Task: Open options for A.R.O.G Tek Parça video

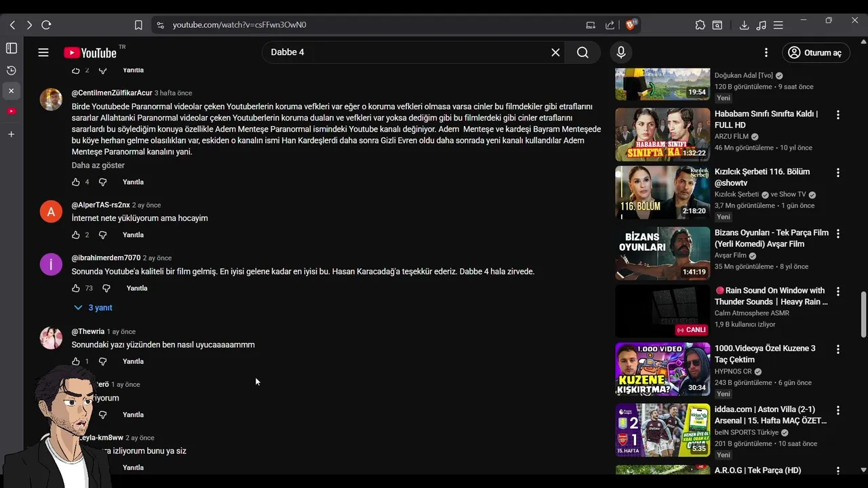Action: pos(838,470)
